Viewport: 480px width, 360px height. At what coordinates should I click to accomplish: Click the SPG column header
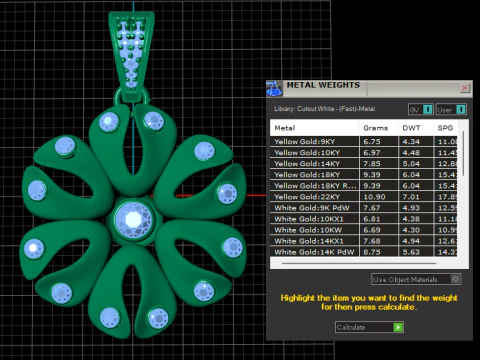tap(445, 128)
